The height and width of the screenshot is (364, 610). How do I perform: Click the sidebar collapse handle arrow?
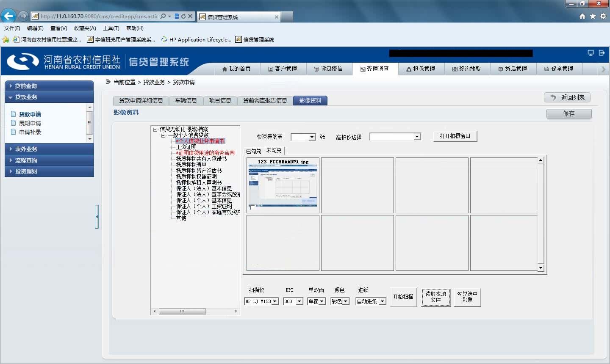pos(97,216)
